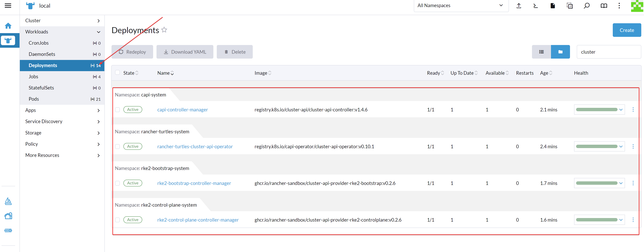
Task: Switch to group by namespace folder icon
Action: coord(560,52)
